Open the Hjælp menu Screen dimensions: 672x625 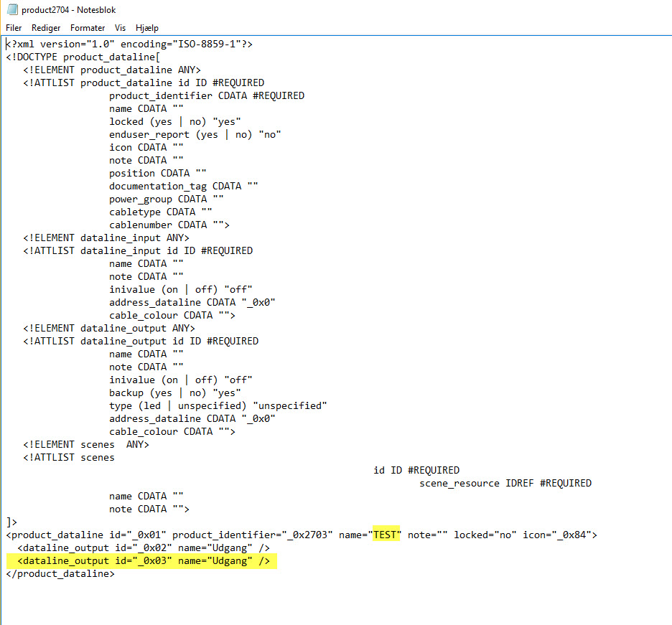point(147,28)
